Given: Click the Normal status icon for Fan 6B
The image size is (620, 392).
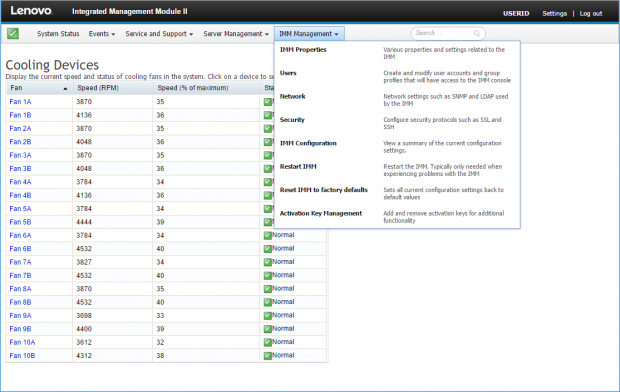Looking at the screenshot, I should point(268,249).
